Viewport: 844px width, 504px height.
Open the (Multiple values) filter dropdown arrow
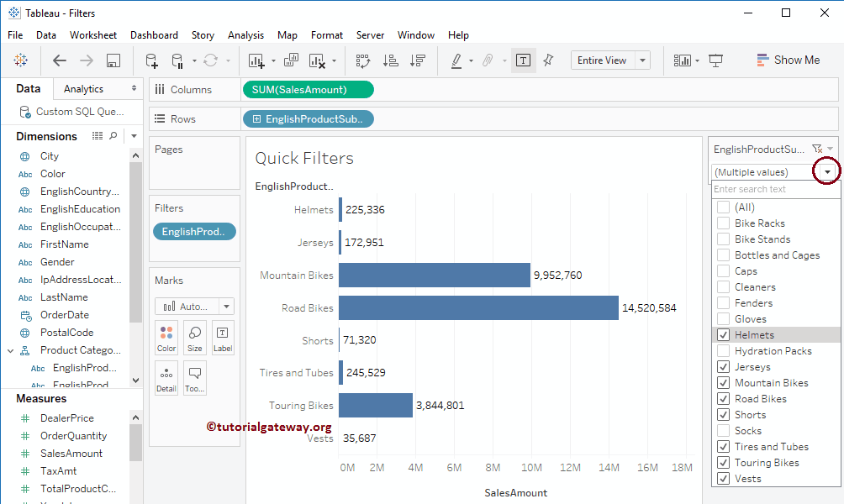tap(827, 172)
